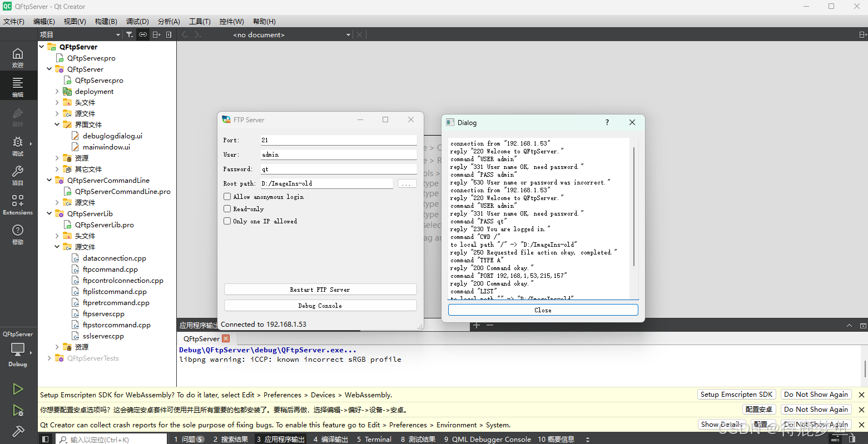
Task: Enable Allow anonymous login checkbox
Action: point(227,197)
